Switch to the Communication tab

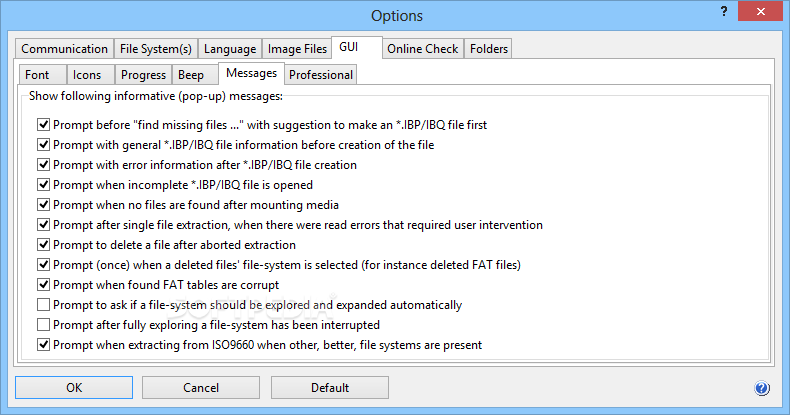click(64, 49)
